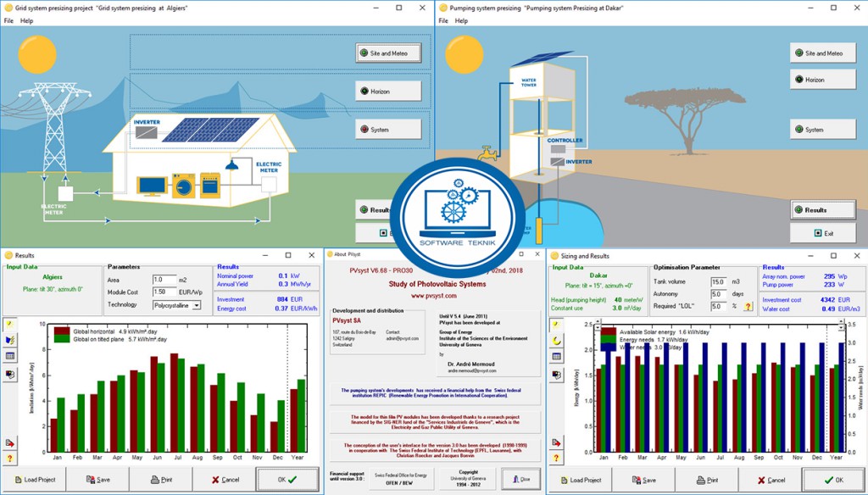This screenshot has height=495, width=868.
Task: Click the Annual Yield 0.3 MWh/yr value
Action: click(294, 284)
